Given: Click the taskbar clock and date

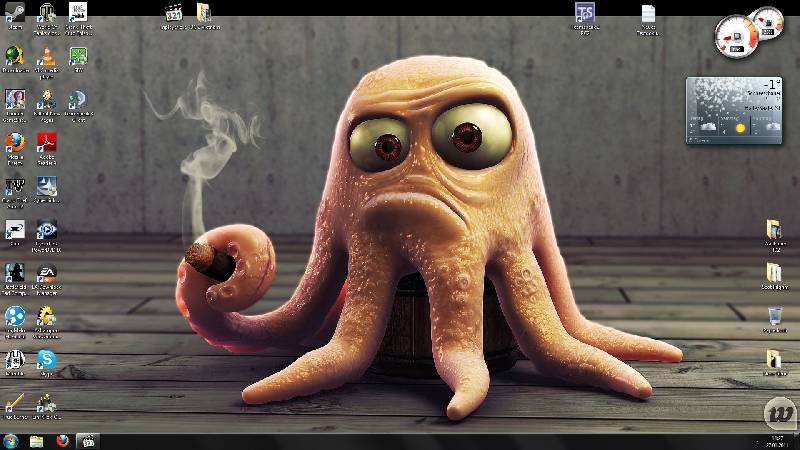Looking at the screenshot, I should point(776,440).
